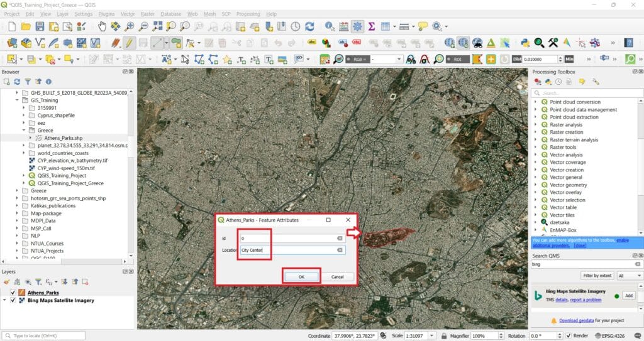Viewport: 644px width, 341px height.
Task: Click the Add Polygon Feature tool
Action: (x=176, y=43)
